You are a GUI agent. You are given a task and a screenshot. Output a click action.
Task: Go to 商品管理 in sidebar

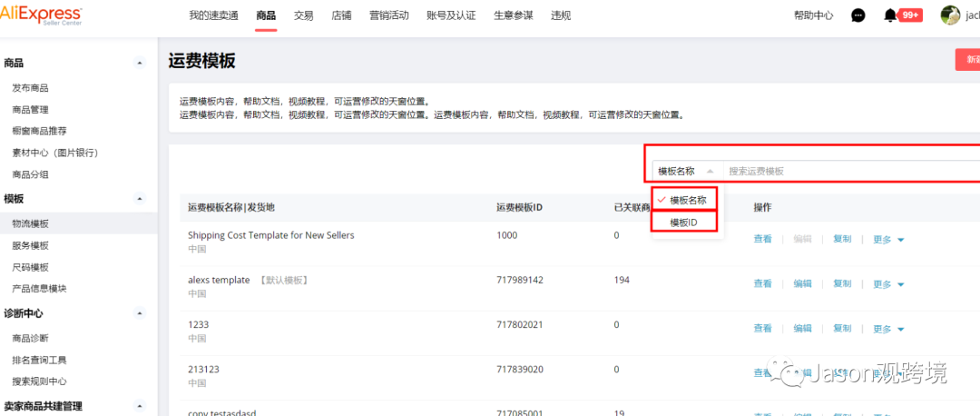[31, 110]
